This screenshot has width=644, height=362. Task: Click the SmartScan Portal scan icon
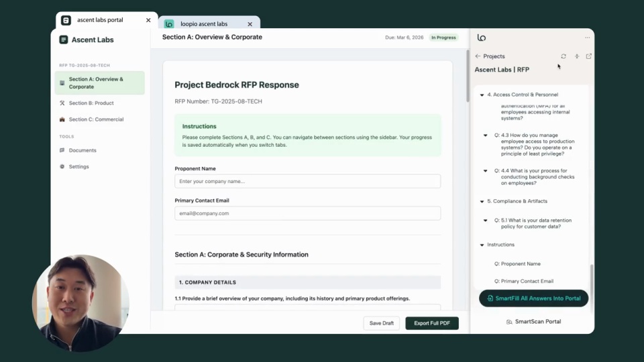[509, 322]
